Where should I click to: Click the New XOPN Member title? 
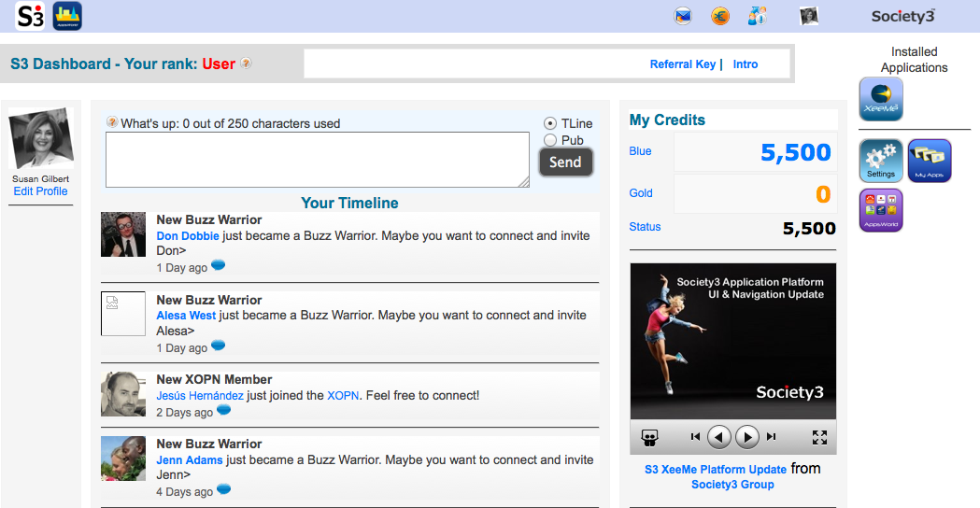point(214,379)
